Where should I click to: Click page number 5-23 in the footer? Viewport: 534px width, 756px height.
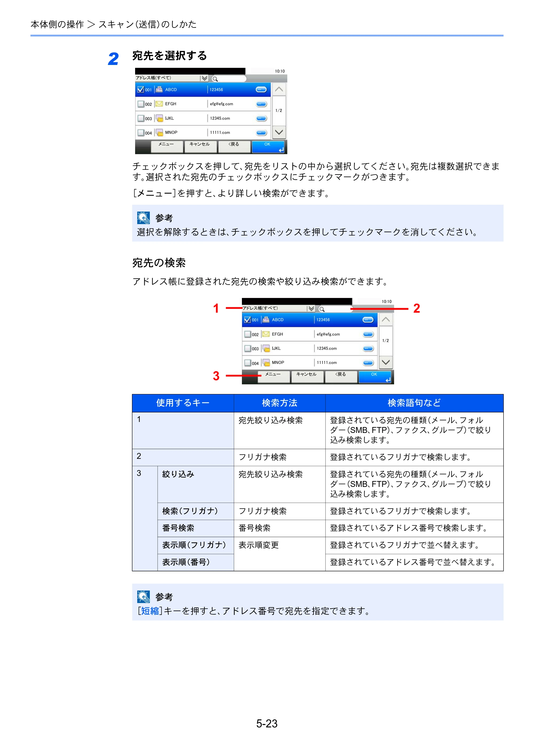point(267,723)
